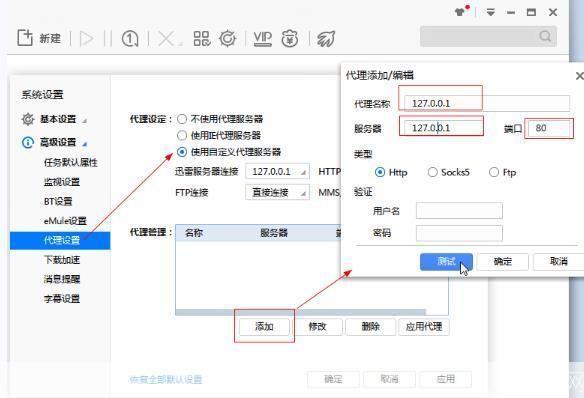The height and width of the screenshot is (398, 584).
Task: Click 确定 in the proxy add dialog
Action: [502, 261]
